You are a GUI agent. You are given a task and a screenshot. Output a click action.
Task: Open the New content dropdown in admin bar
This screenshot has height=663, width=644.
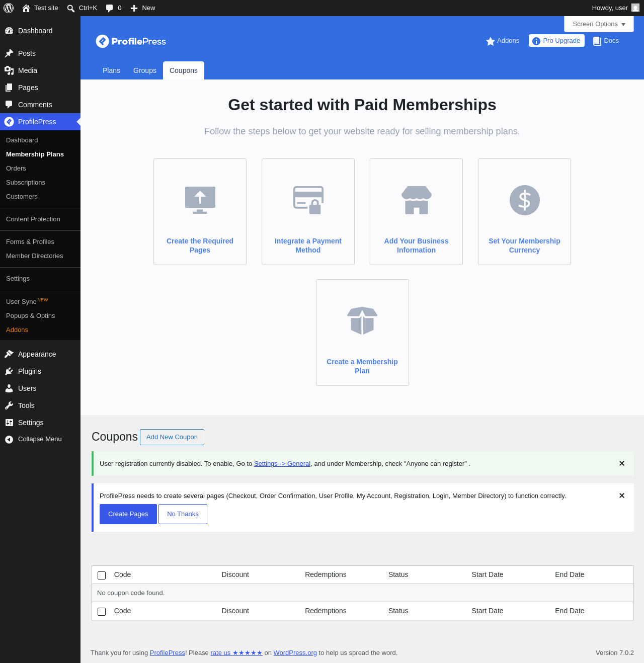tap(143, 8)
